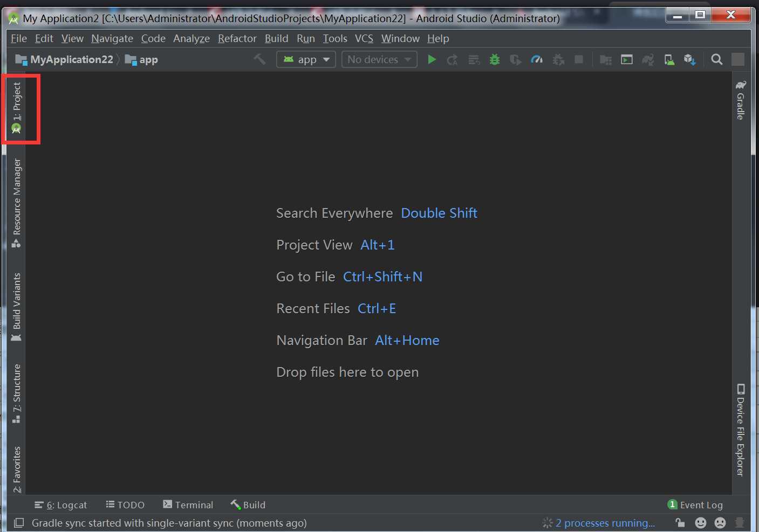Image resolution: width=759 pixels, height=532 pixels.
Task: Open the Event Log tab
Action: point(695,505)
